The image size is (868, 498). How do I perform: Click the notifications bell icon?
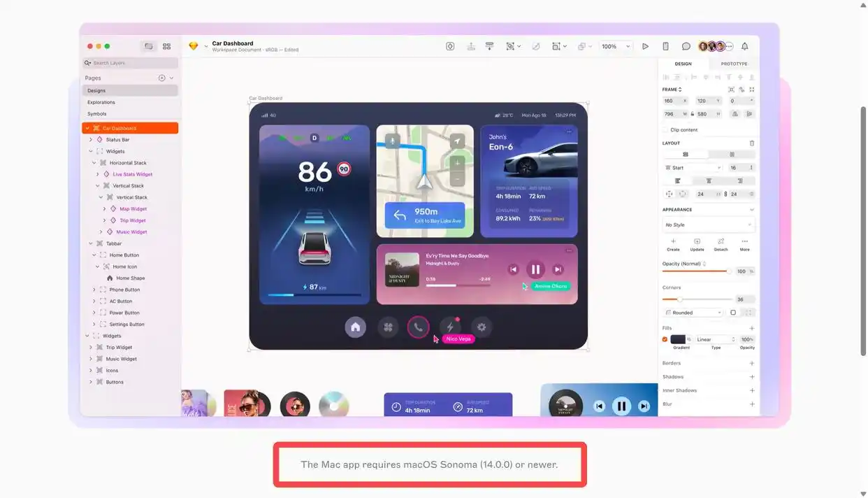pos(744,46)
